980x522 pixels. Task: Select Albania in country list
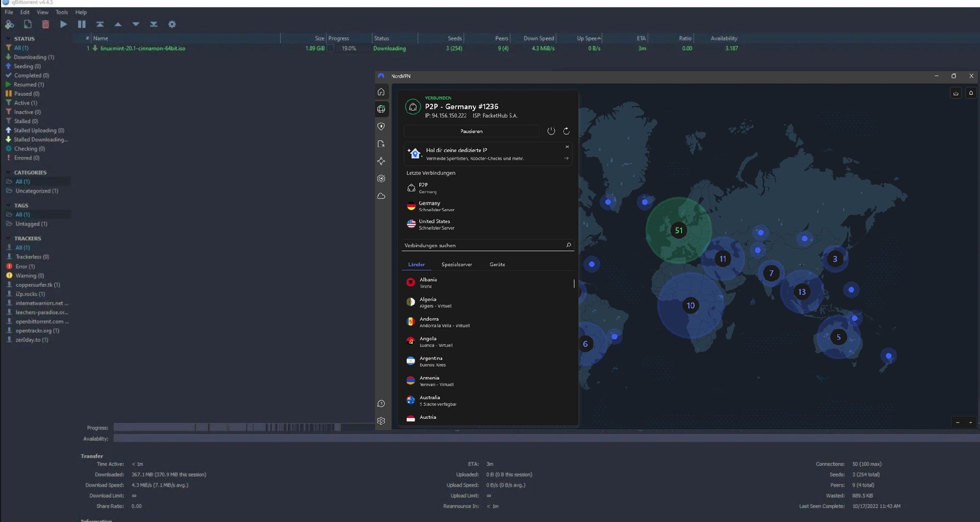pos(487,282)
